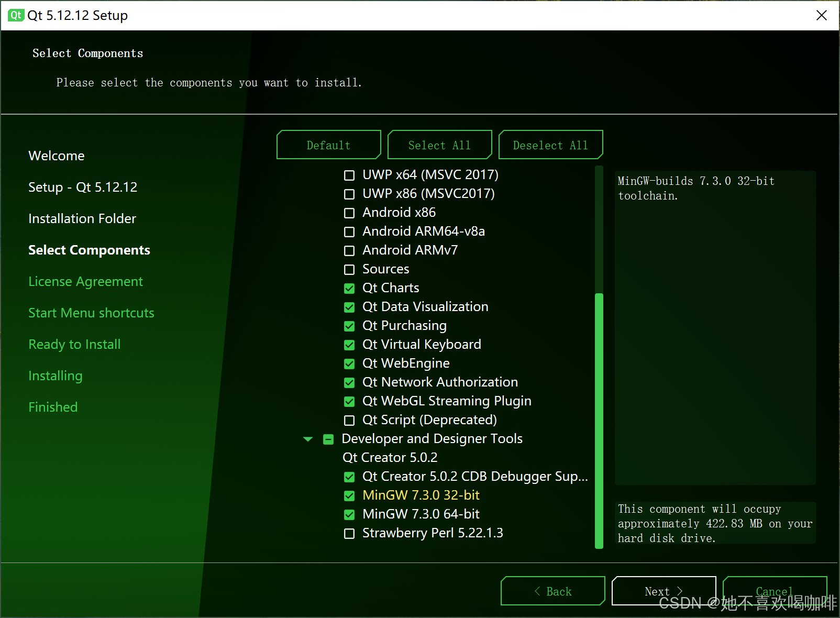
Task: Tick the Android x86 checkbox
Action: pos(349,213)
